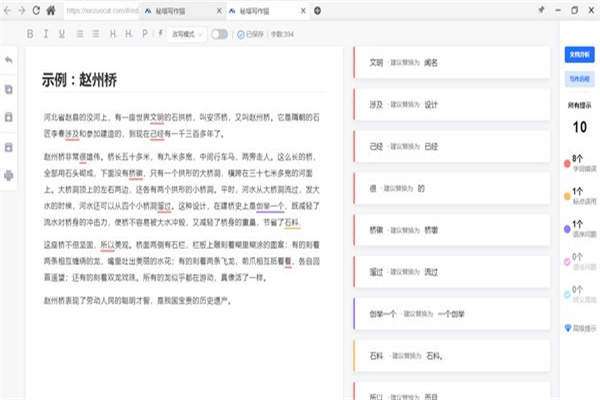Click underlined word 桥徽 in second paragraph
Image resolution: width=600 pixels, height=400 pixels.
click(136, 173)
